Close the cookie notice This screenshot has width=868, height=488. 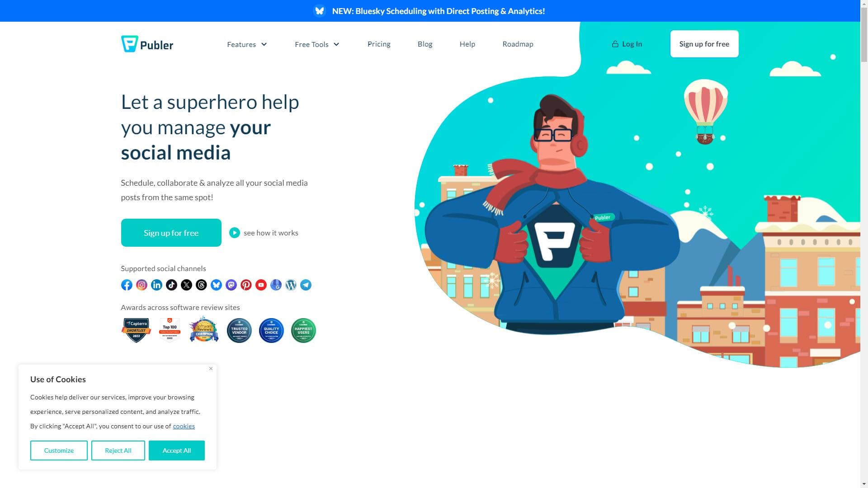click(x=211, y=369)
